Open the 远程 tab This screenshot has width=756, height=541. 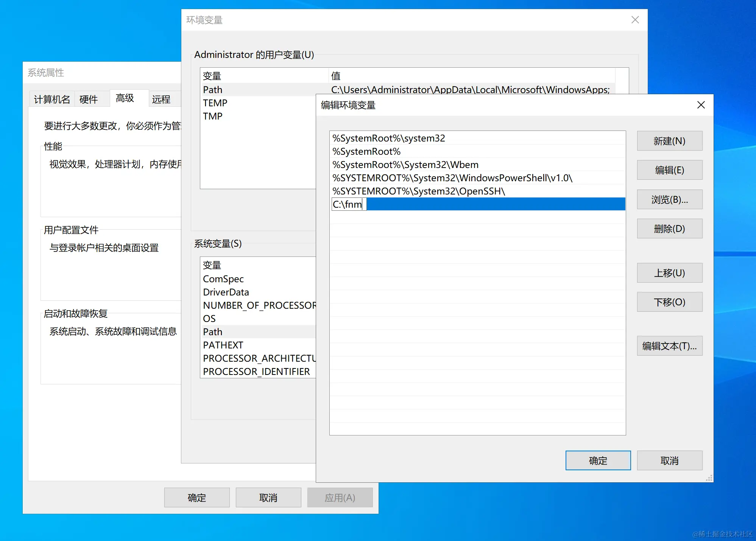pyautogui.click(x=161, y=99)
